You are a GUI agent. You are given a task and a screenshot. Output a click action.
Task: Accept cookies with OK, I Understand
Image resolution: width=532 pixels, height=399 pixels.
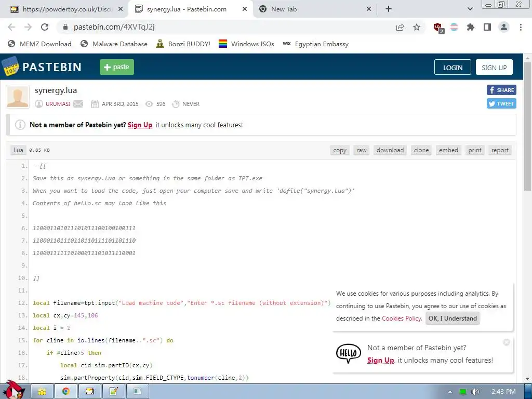453,318
